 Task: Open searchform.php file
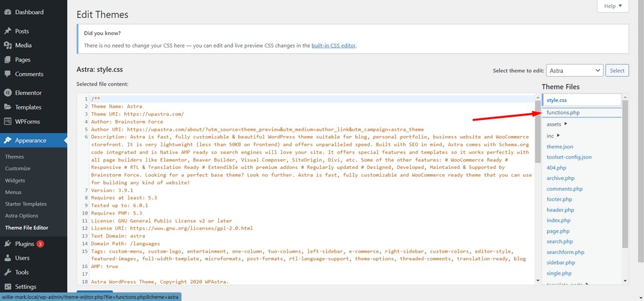(x=565, y=252)
